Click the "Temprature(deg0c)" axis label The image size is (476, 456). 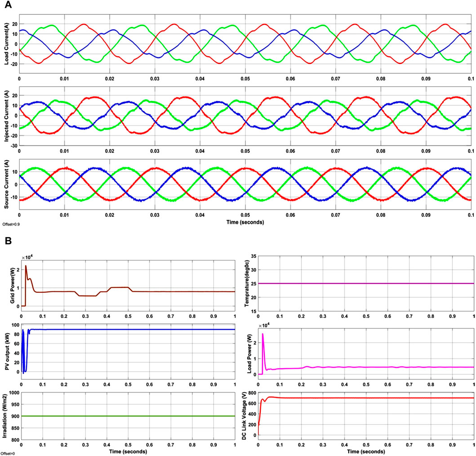click(247, 284)
